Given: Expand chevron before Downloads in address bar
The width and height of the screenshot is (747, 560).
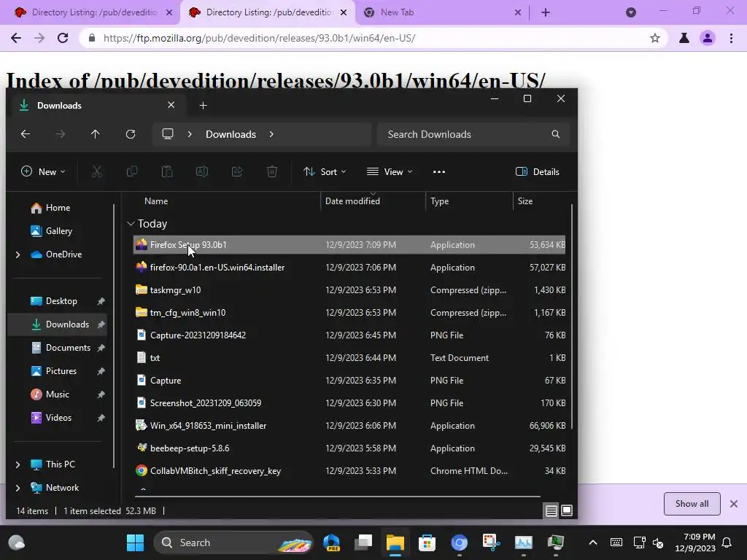Looking at the screenshot, I should 190,134.
